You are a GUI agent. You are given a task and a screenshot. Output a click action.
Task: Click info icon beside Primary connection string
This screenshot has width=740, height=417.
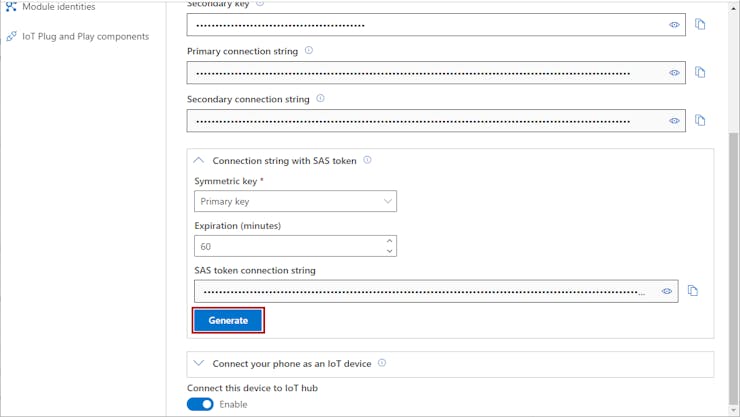pos(309,51)
